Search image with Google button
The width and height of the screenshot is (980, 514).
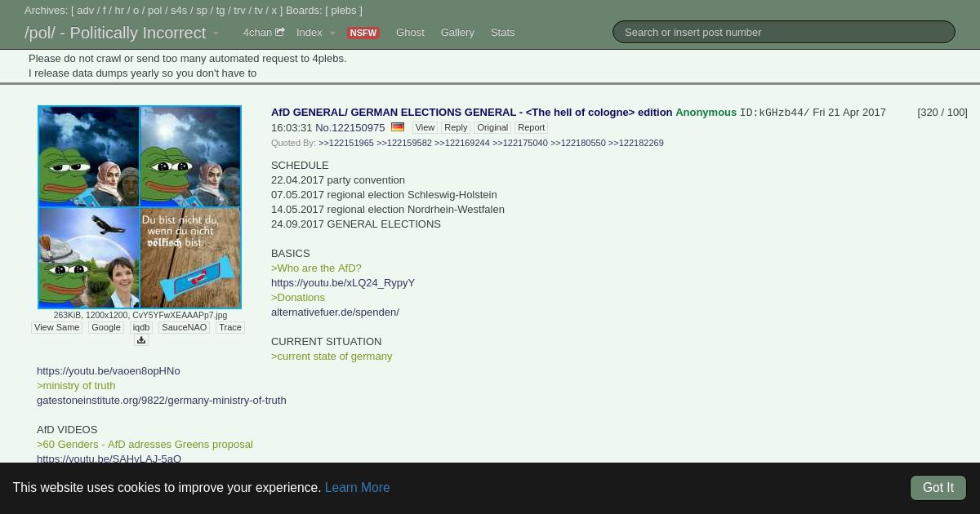106,327
